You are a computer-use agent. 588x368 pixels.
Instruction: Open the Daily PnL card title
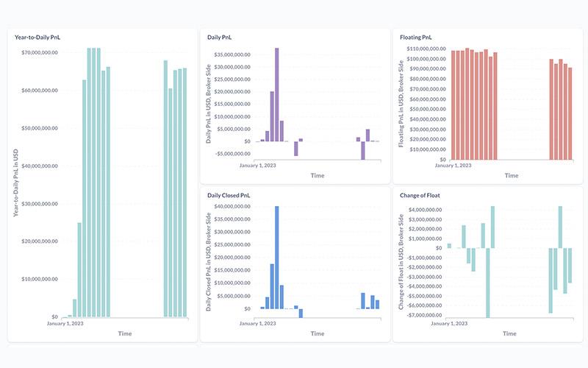[x=219, y=38]
